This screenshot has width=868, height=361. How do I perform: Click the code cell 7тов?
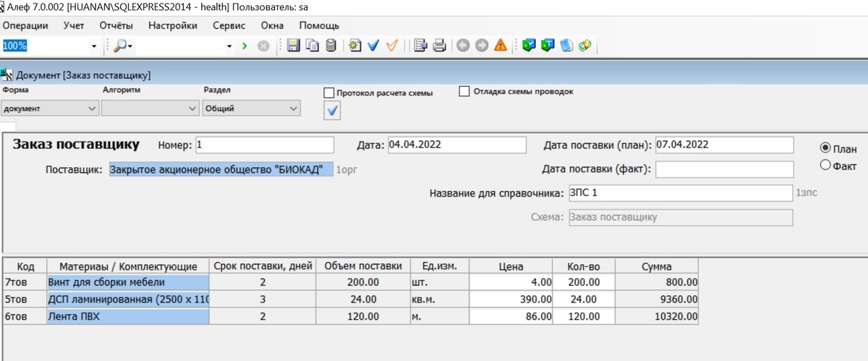coord(25,282)
